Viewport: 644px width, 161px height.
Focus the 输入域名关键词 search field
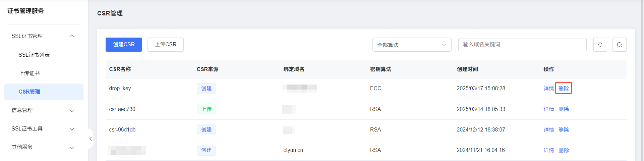coord(522,45)
